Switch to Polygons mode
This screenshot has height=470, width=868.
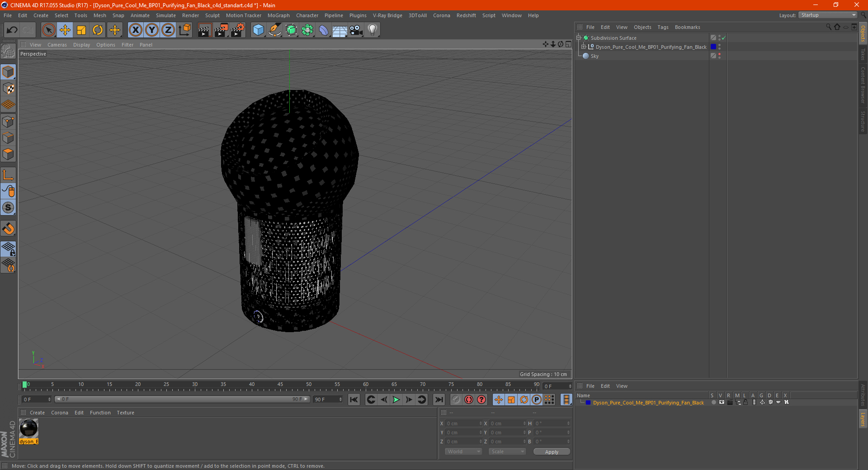click(x=8, y=154)
